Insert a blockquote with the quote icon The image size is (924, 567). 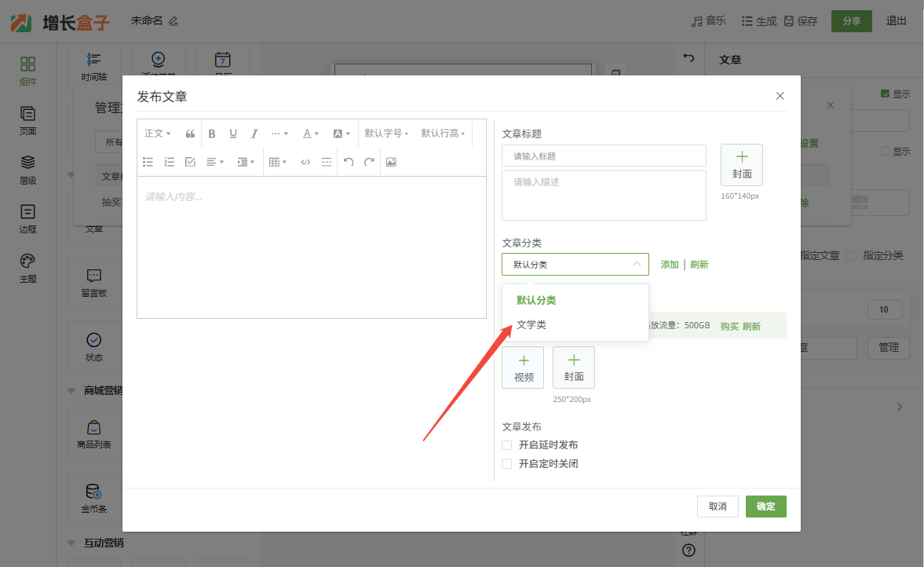(190, 134)
